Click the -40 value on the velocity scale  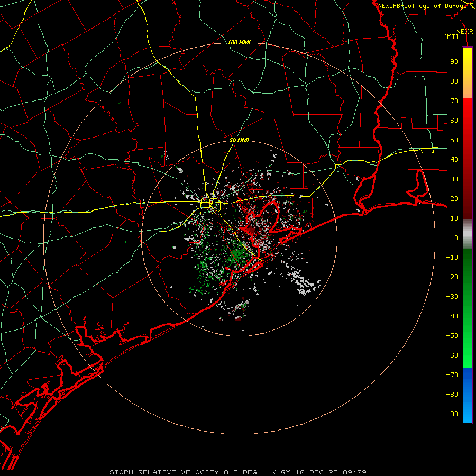(452, 316)
